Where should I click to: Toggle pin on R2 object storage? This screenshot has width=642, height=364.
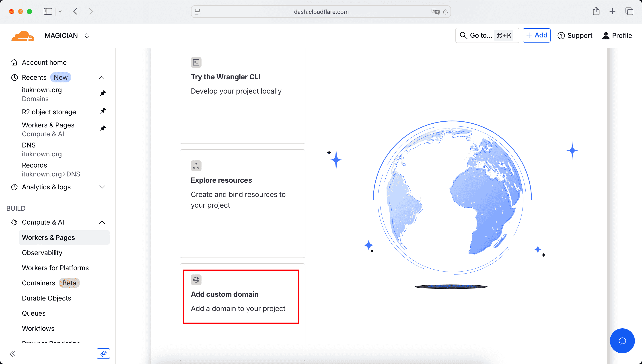pyautogui.click(x=103, y=111)
